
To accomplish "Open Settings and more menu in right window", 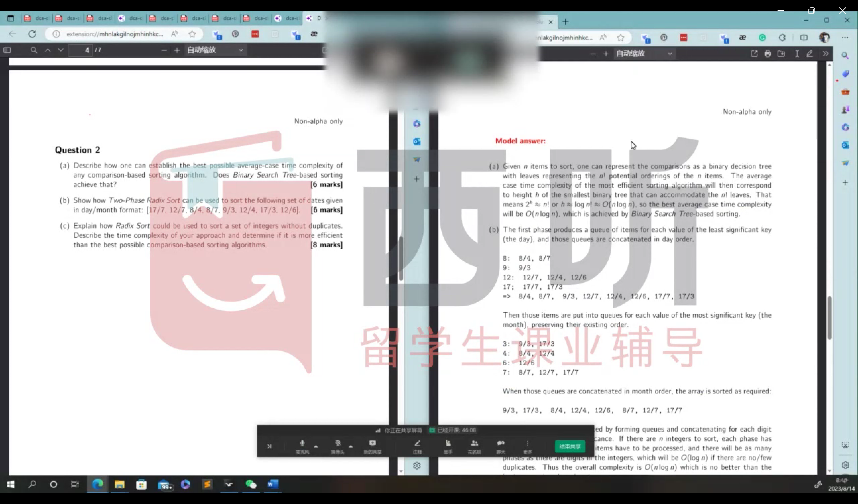I will [845, 38].
